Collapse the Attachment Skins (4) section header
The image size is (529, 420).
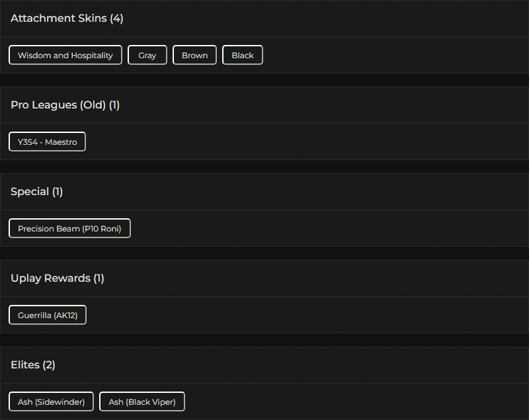[x=264, y=19]
